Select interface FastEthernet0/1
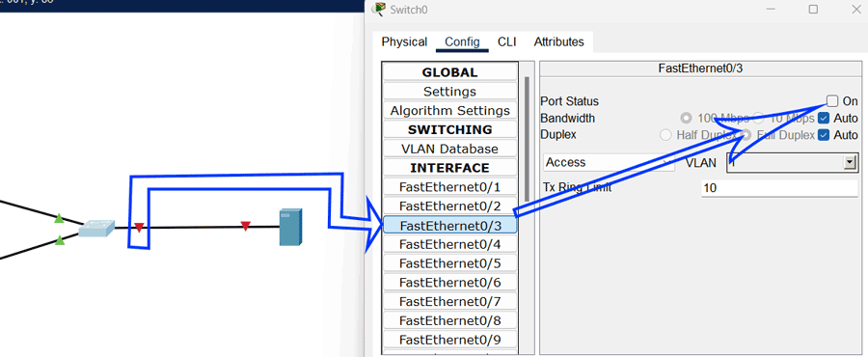868x357 pixels. point(449,187)
